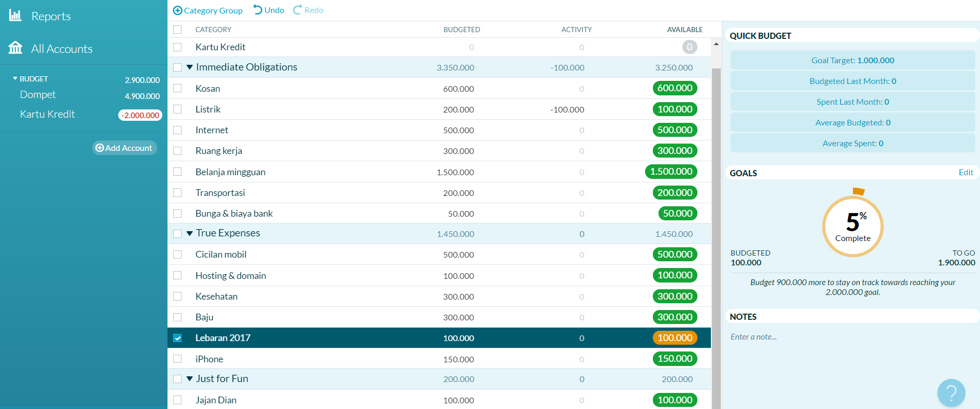The height and width of the screenshot is (409, 980).
Task: Uncheck the Lebaran 2017 checkbox
Action: (177, 338)
